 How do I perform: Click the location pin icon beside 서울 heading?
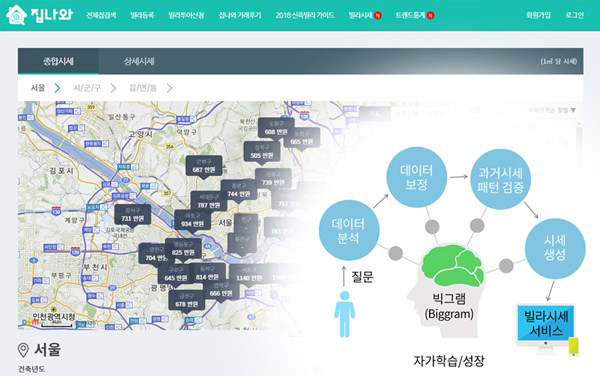click(x=23, y=350)
